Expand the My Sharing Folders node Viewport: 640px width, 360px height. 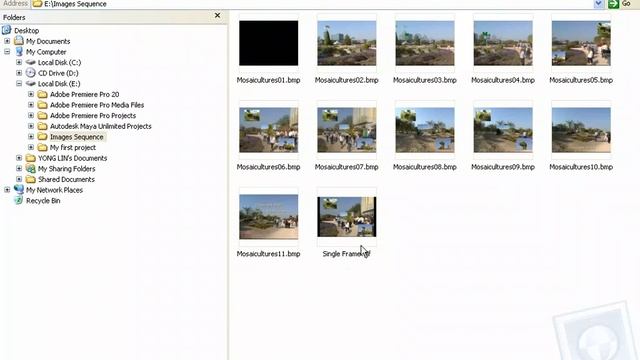[x=19, y=168]
